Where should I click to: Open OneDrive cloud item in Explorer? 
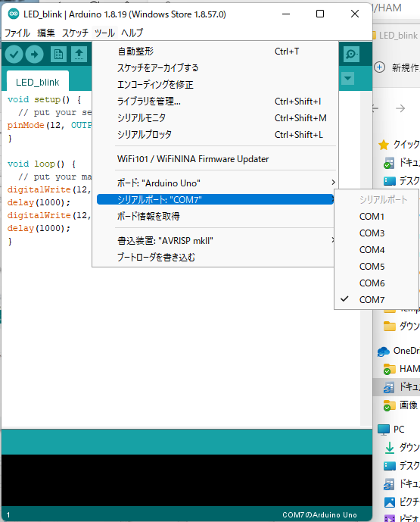pyautogui.click(x=398, y=351)
